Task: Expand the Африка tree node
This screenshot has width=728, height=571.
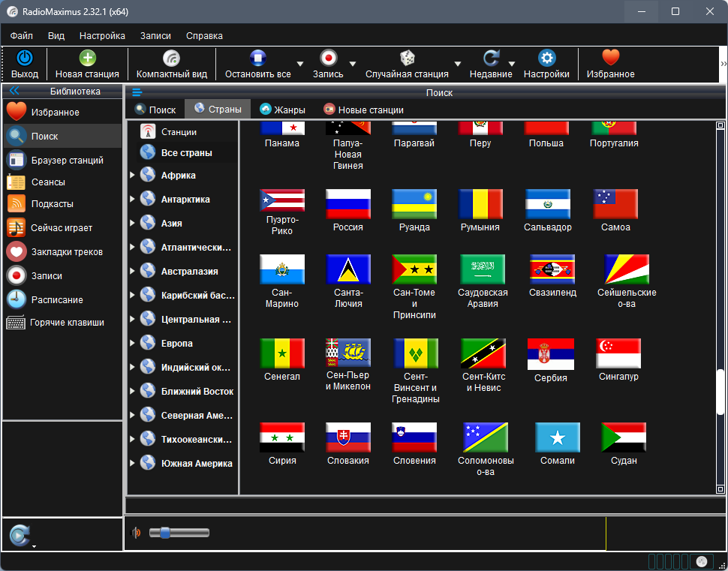Action: [132, 175]
